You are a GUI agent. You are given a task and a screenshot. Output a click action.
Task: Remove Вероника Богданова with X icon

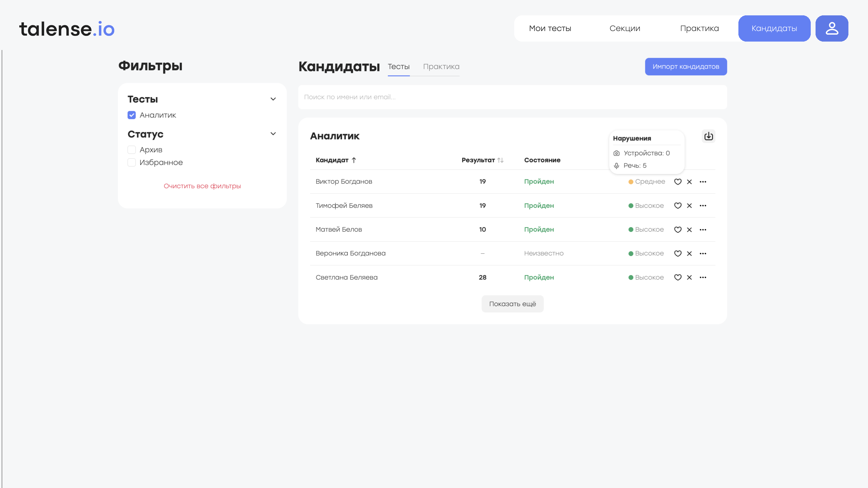point(689,253)
